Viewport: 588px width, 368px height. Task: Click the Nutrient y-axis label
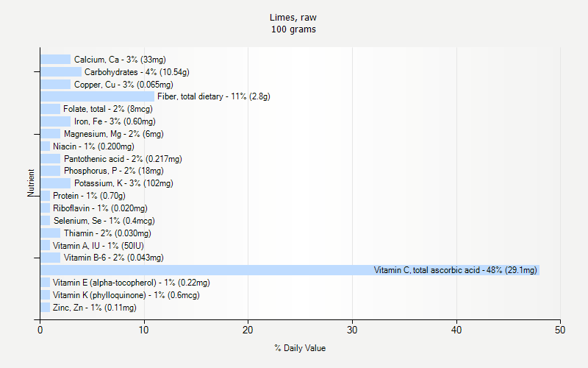31,183
